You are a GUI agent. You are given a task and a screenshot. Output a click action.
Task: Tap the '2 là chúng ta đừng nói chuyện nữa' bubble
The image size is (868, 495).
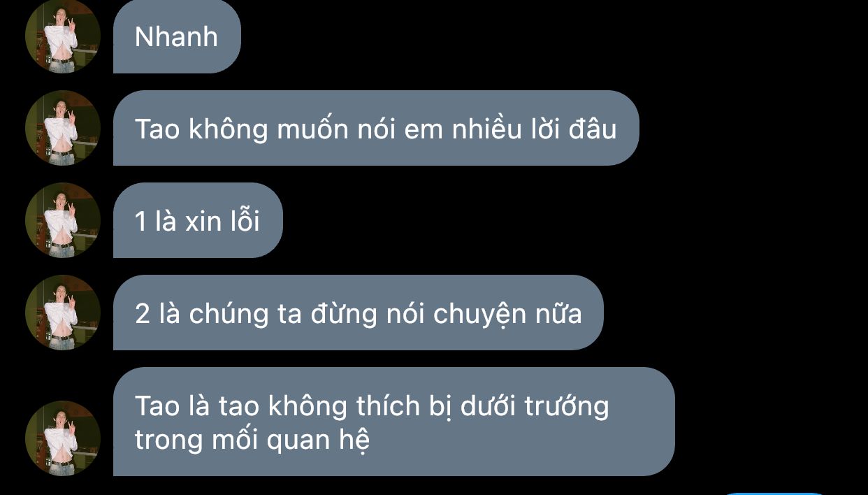(358, 313)
